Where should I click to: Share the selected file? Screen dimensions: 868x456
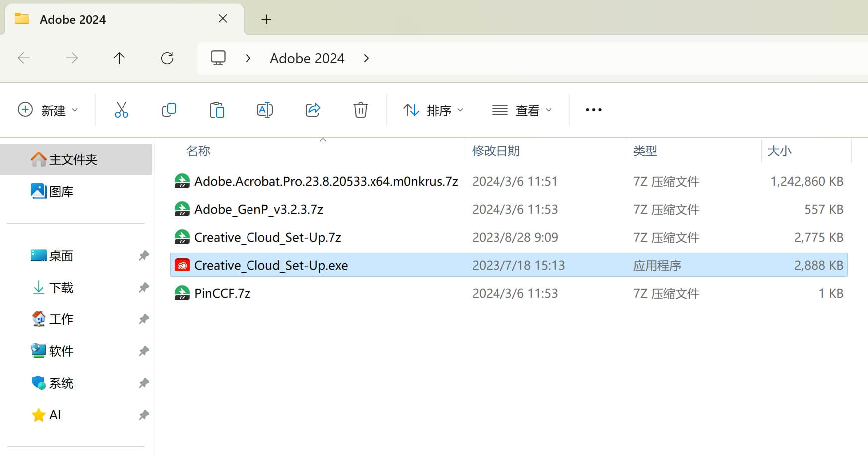tap(313, 110)
